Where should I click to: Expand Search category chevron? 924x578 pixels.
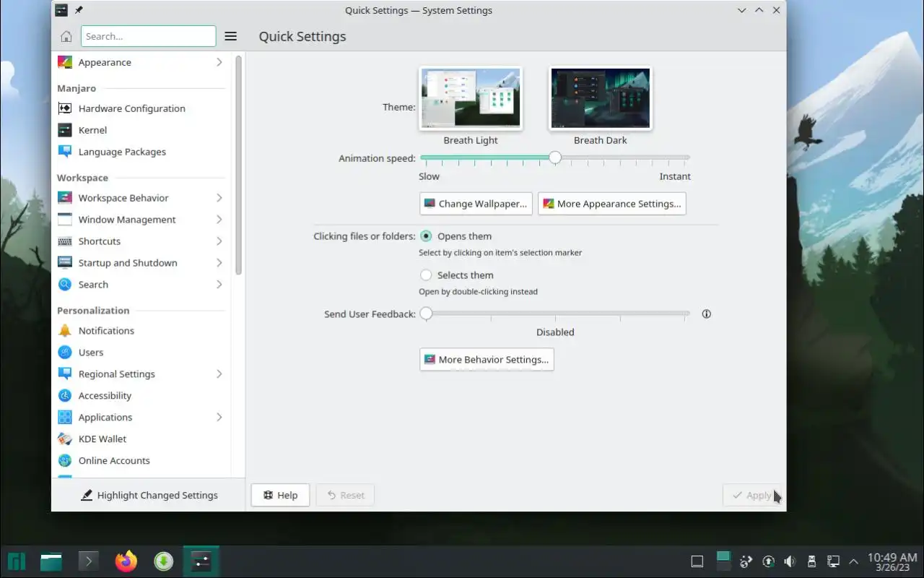click(219, 285)
